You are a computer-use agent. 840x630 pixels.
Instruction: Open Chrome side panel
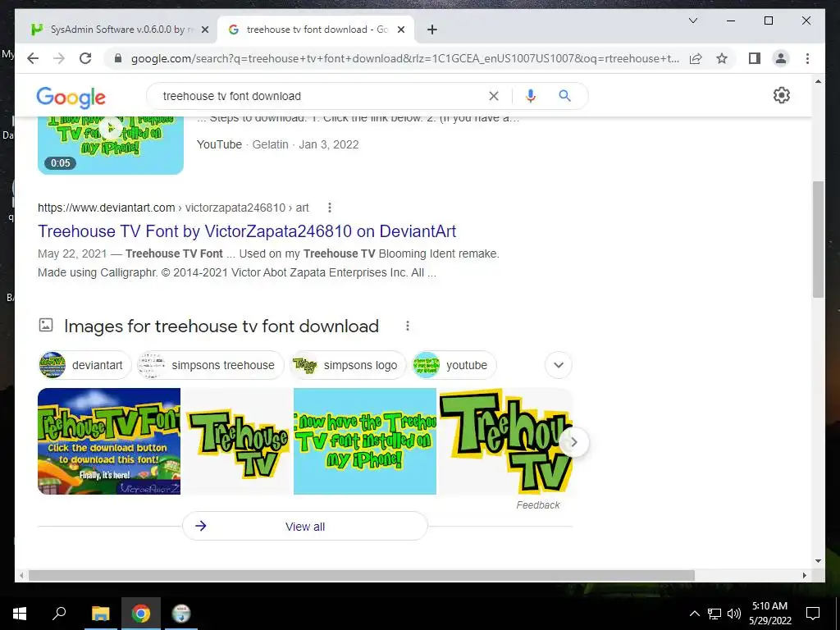755,58
